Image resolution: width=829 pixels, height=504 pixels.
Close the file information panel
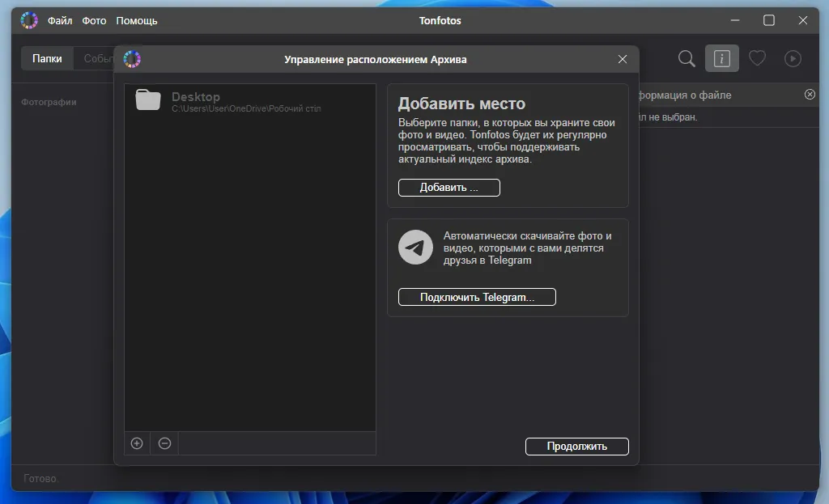coord(810,95)
